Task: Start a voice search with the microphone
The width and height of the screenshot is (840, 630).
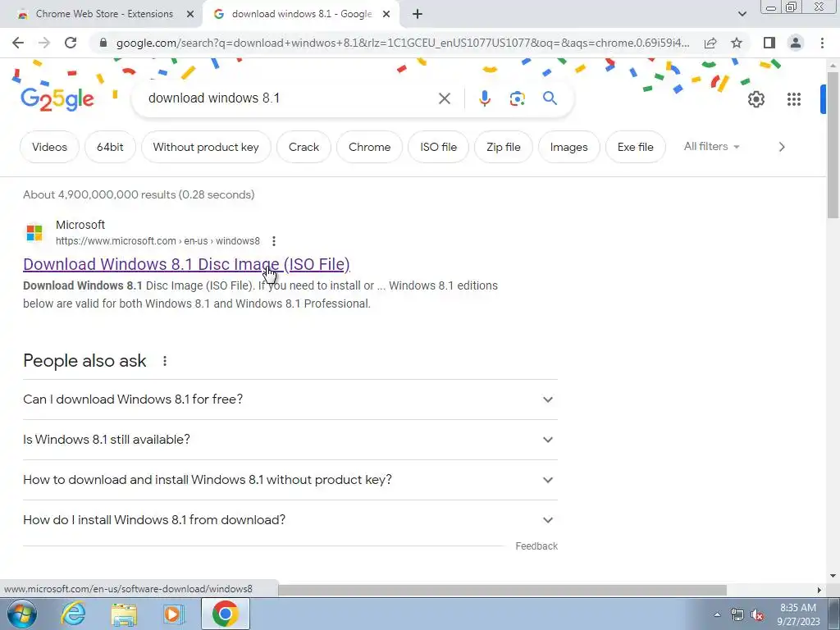Action: tap(484, 98)
